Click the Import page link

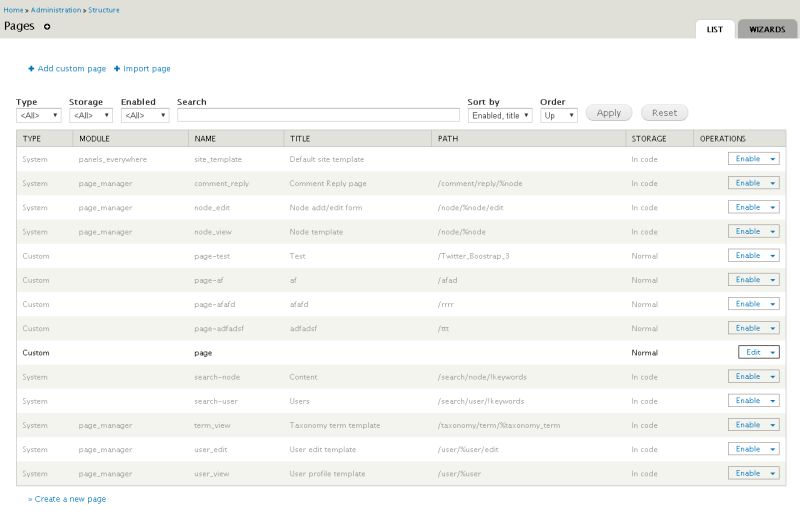[x=147, y=68]
